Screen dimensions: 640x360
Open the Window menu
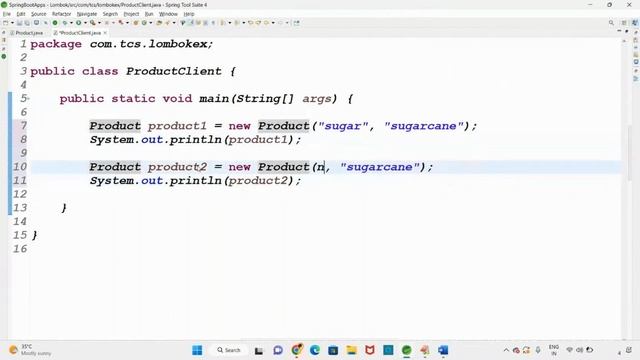[168, 14]
